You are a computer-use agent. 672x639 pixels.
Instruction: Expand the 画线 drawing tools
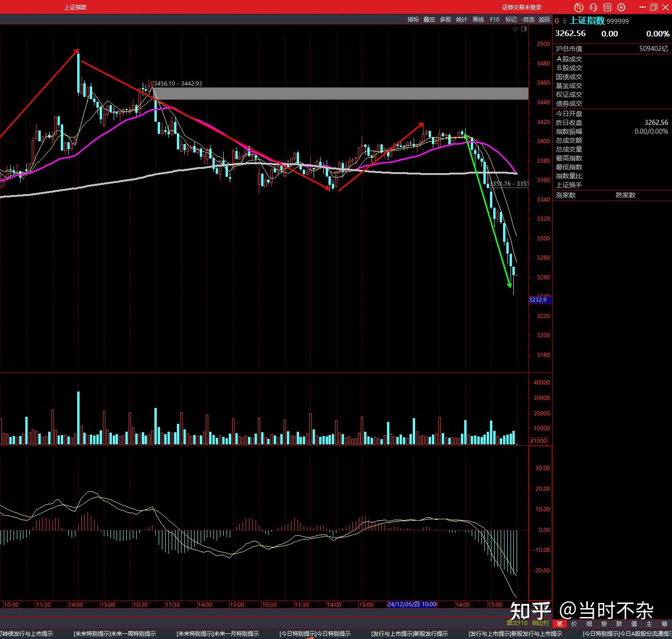[478, 19]
